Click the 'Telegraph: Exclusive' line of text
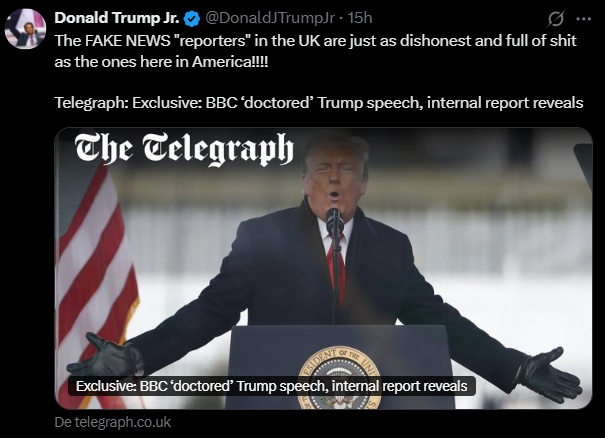605x438 pixels. 319,103
